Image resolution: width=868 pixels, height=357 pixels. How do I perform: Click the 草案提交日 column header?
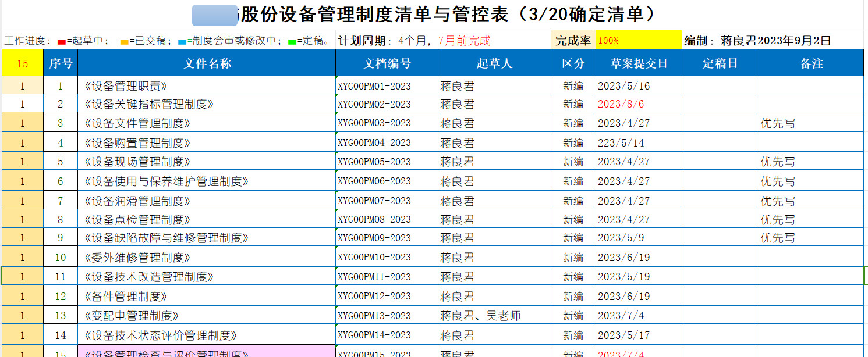click(x=639, y=63)
